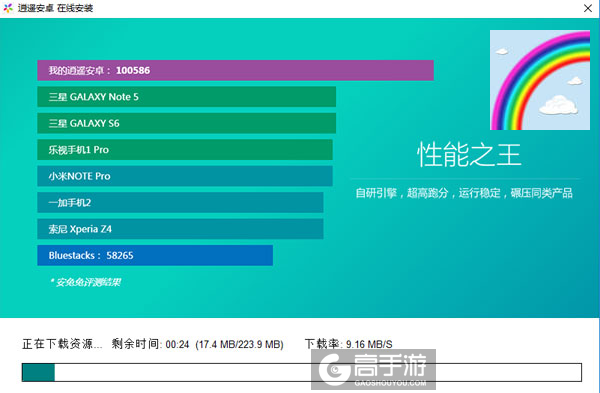Click the 17.4 MB/223.9 MB size text
The image size is (600, 393).
pos(240,344)
